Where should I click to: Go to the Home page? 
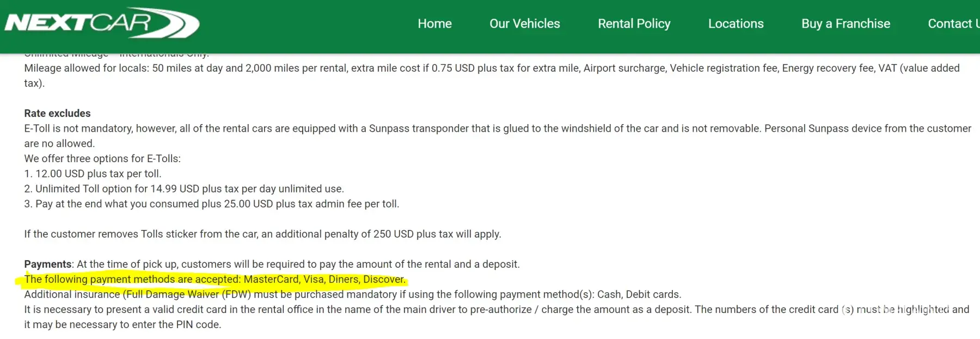point(434,24)
